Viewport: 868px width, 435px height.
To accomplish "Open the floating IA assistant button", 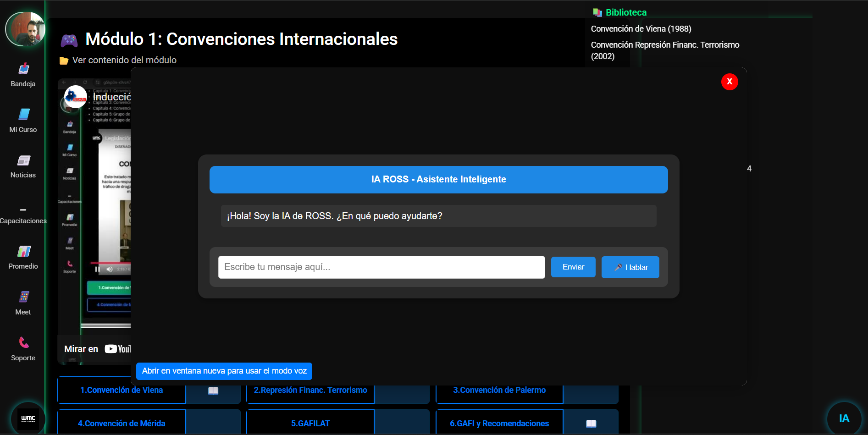I will pyautogui.click(x=844, y=418).
